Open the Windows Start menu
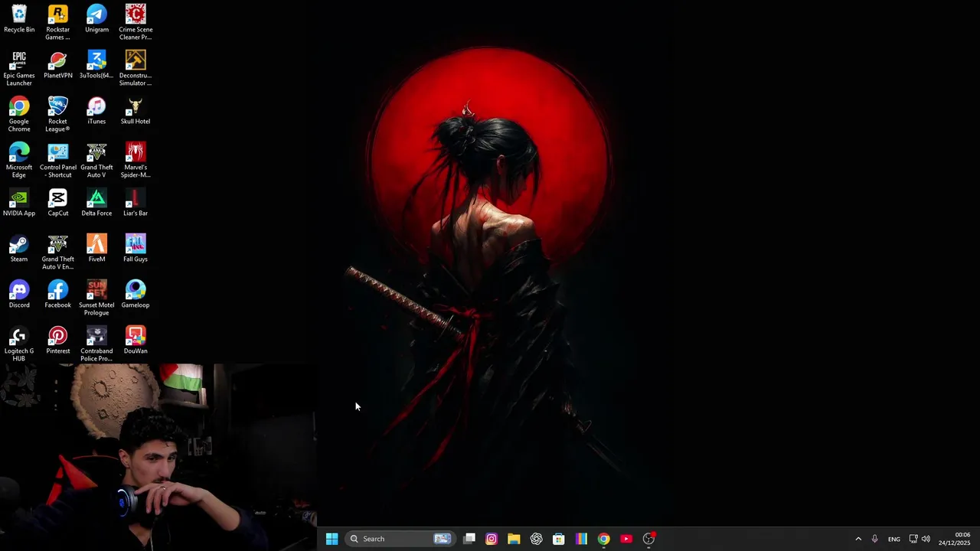The width and height of the screenshot is (980, 551). click(x=332, y=539)
